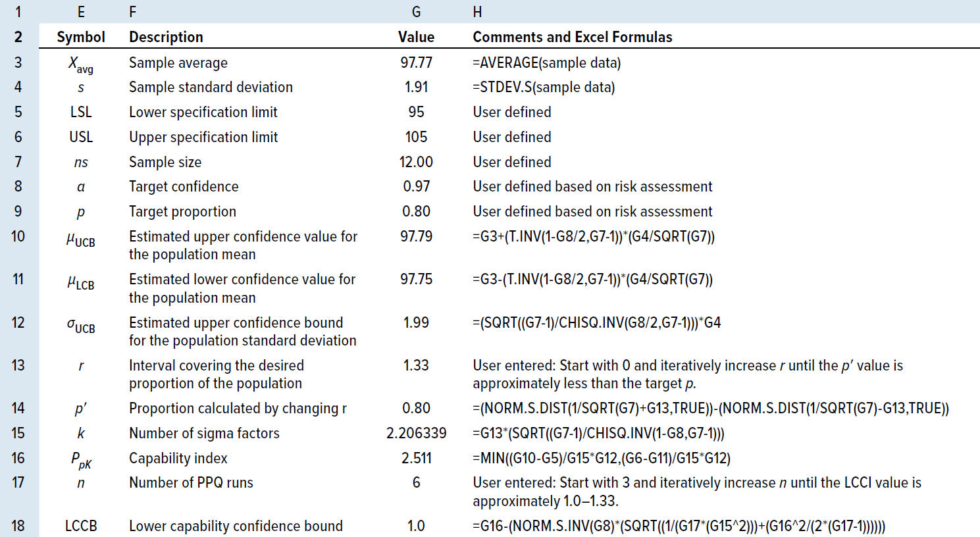This screenshot has height=537, width=980.
Task: Click the STDEV.S(sample data) formula cell
Action: 544,88
